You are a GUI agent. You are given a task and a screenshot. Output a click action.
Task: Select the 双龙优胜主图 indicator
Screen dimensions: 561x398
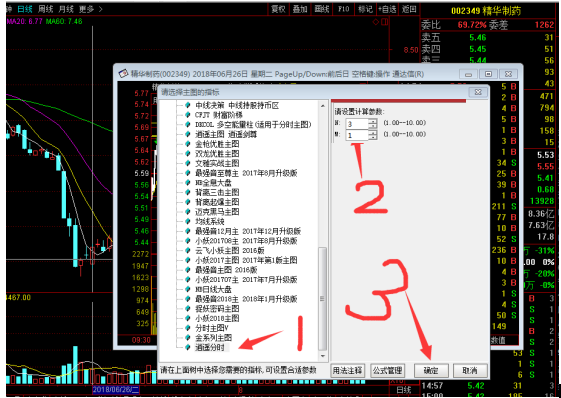(217, 154)
